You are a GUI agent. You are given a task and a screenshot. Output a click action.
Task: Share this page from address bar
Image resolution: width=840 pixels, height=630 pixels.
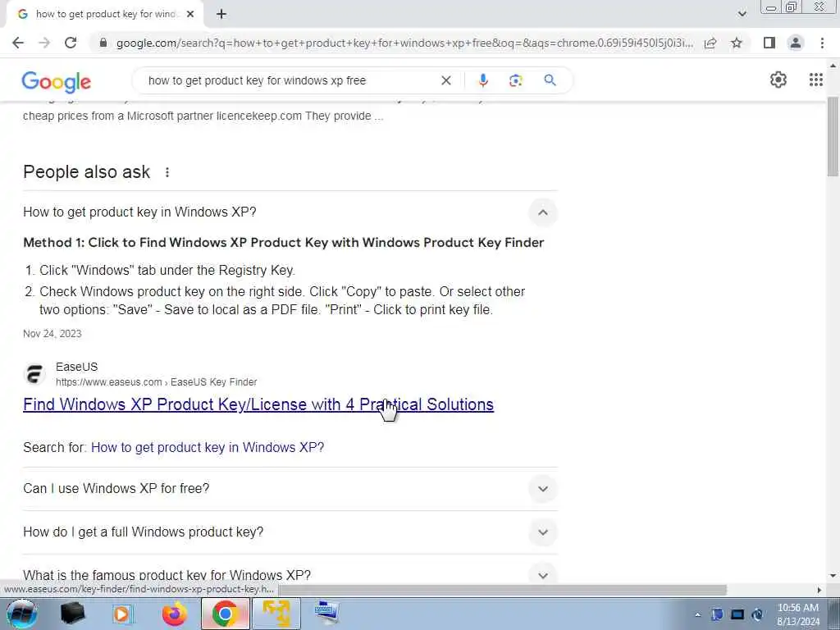point(710,43)
